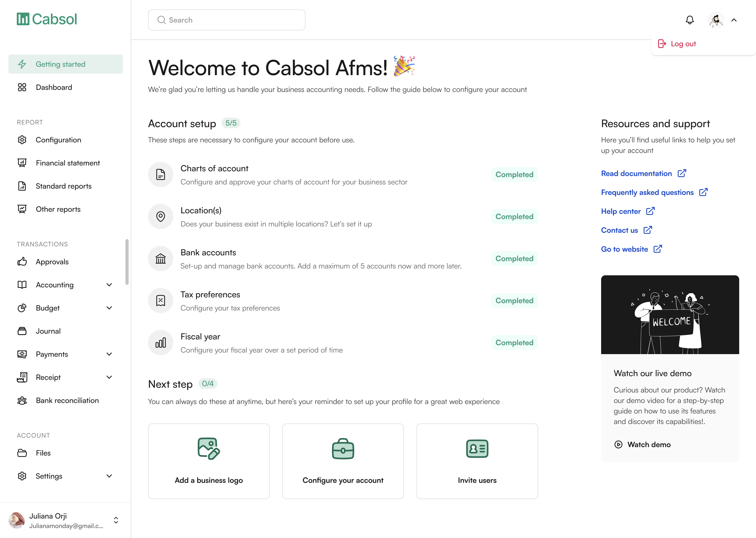Expand the Accounting submenu chevron
Image resolution: width=756 pixels, height=538 pixels.
(109, 285)
